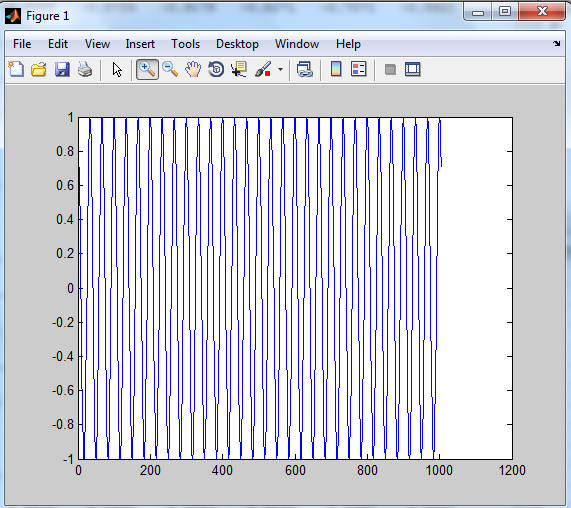
Task: Open the Window menu
Action: tap(297, 44)
